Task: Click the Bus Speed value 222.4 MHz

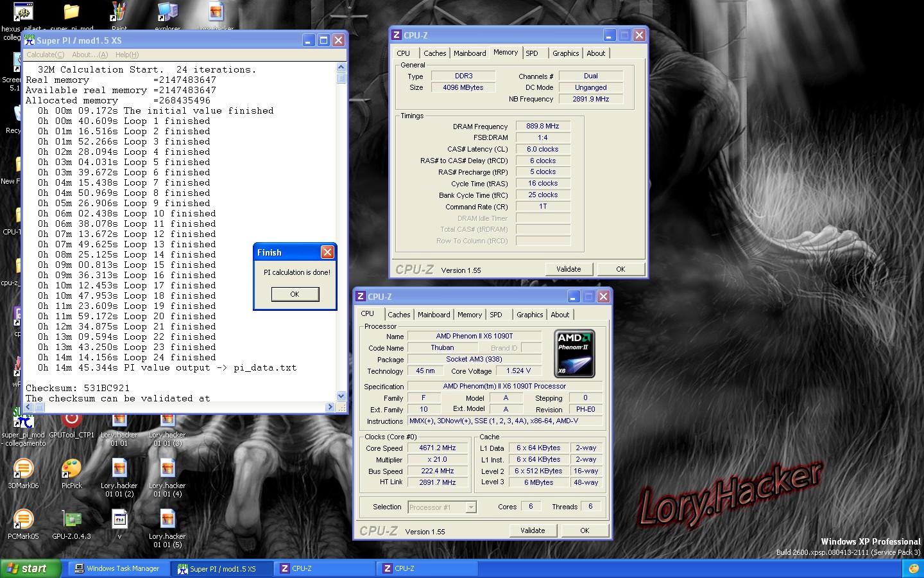Action: (438, 471)
